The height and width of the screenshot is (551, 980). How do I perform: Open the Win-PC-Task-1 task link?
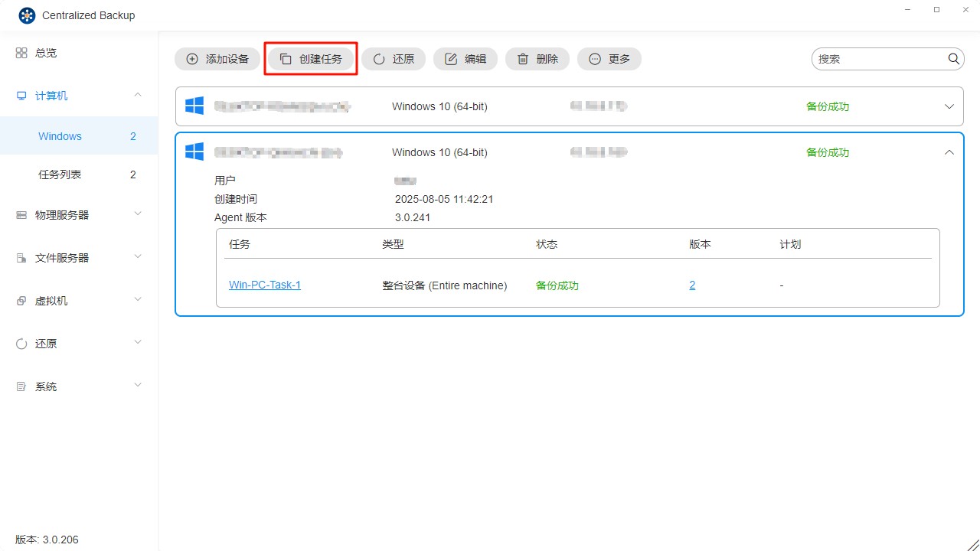264,285
